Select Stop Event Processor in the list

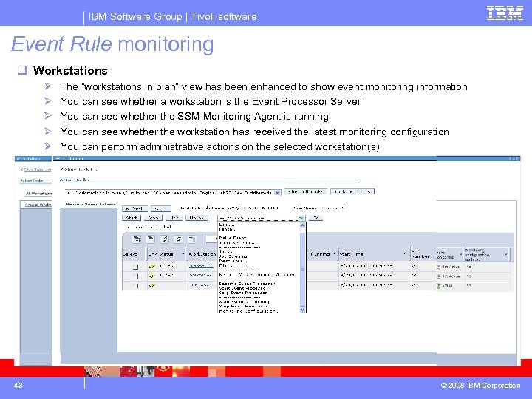[x=243, y=293]
